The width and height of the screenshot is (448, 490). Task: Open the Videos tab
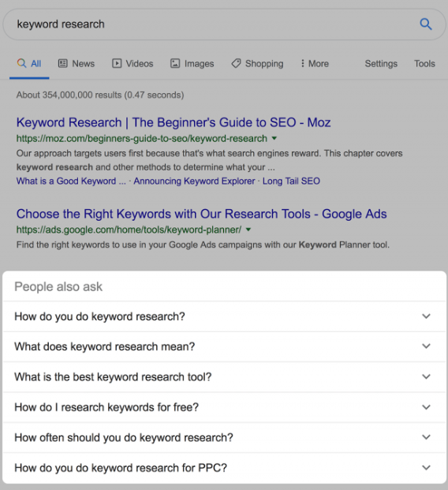[133, 64]
